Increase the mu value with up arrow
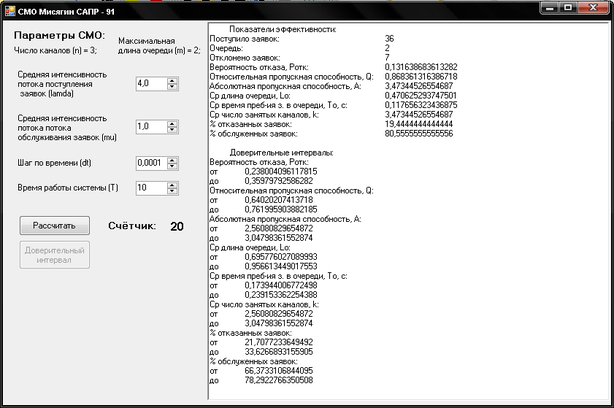 pyautogui.click(x=172, y=123)
